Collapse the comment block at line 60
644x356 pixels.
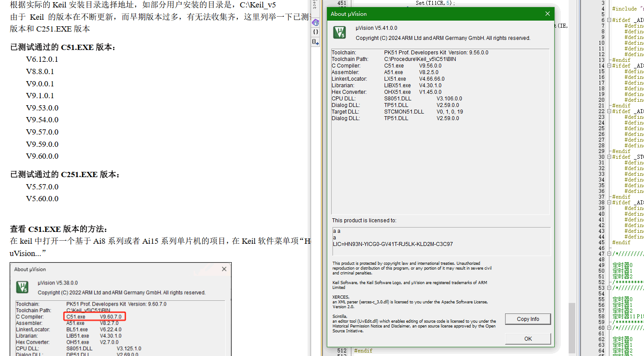[x=609, y=328]
